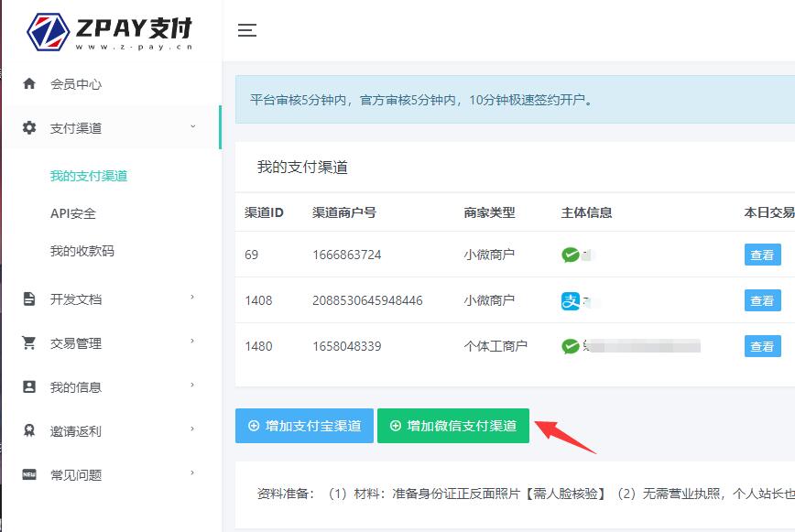The width and height of the screenshot is (795, 532).
Task: Open the API安全 menu item
Action: click(x=73, y=213)
